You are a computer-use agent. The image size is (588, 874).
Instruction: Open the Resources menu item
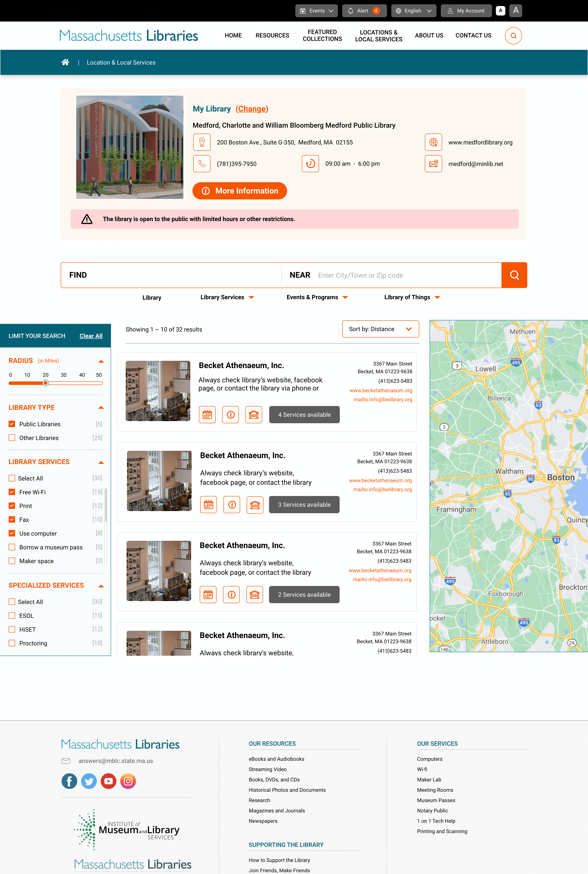[272, 35]
